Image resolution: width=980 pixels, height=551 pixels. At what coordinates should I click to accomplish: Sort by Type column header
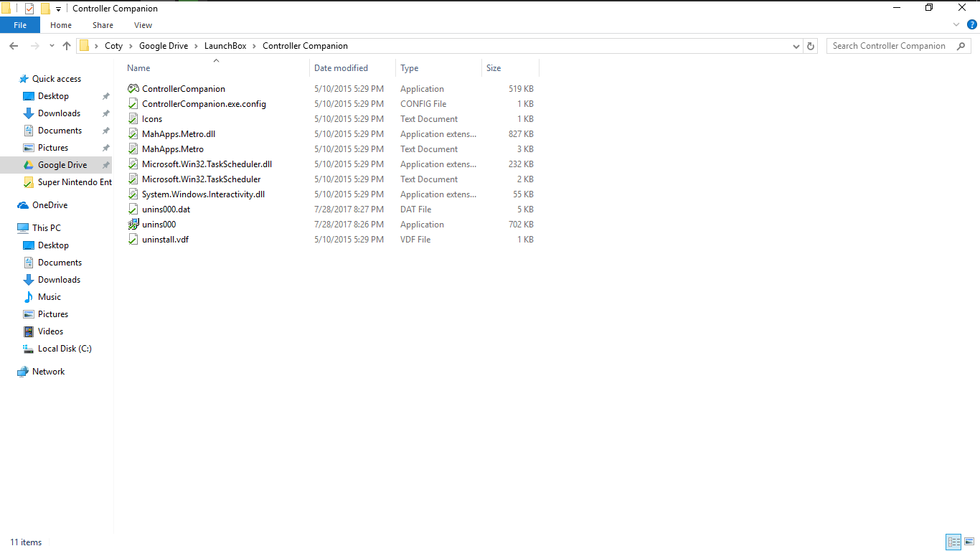409,68
